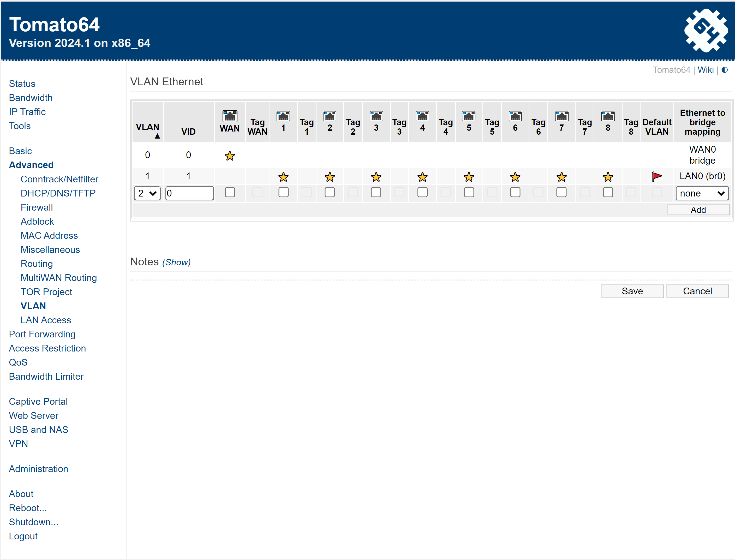This screenshot has height=560, width=735.
Task: Click the port 4 ethernet icon
Action: click(422, 116)
